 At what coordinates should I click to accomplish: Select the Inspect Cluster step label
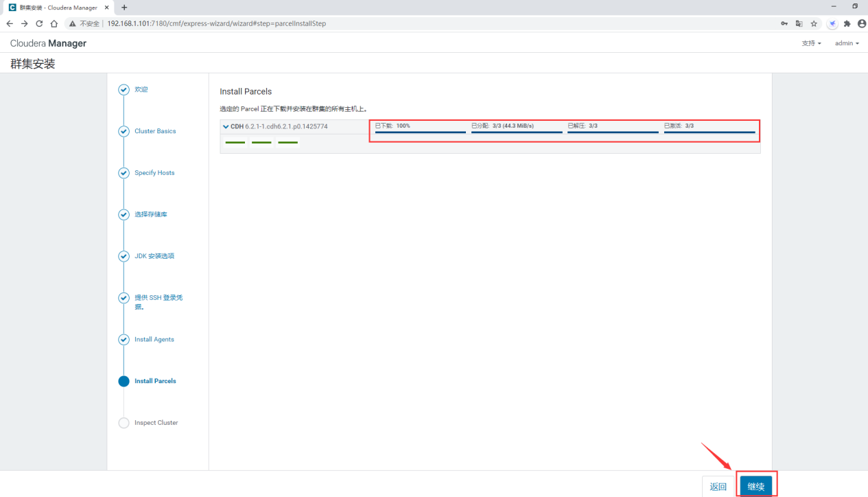pyautogui.click(x=156, y=423)
